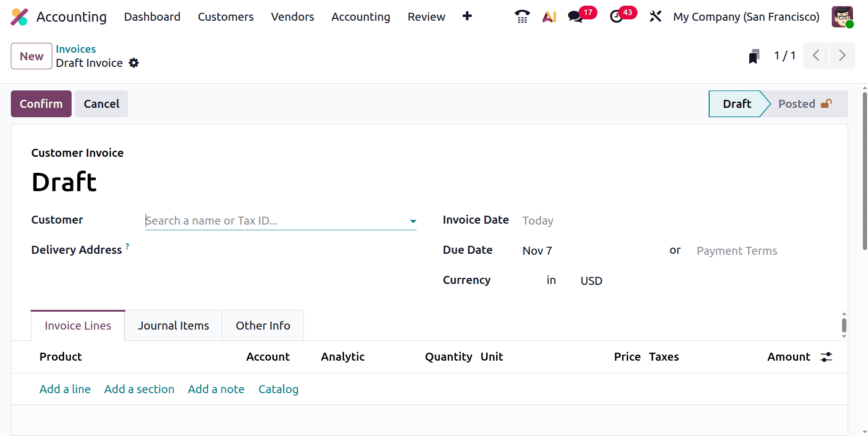The height and width of the screenshot is (436, 868).
Task: Open the plus icon to add apps
Action: (467, 16)
